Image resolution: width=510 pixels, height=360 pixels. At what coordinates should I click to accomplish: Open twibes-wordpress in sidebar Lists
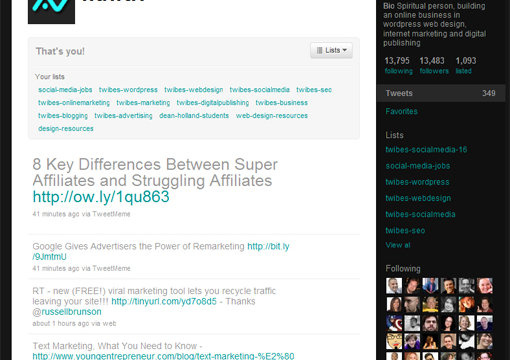point(417,182)
